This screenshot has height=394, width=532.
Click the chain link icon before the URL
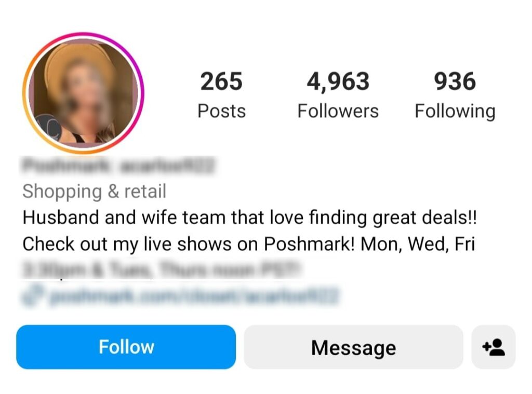click(33, 296)
